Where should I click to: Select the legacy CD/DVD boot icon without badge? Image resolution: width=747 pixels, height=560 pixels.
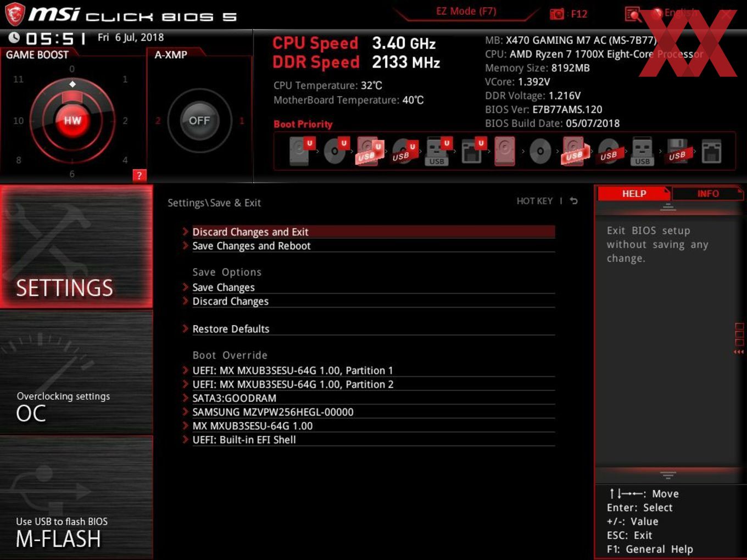click(540, 151)
